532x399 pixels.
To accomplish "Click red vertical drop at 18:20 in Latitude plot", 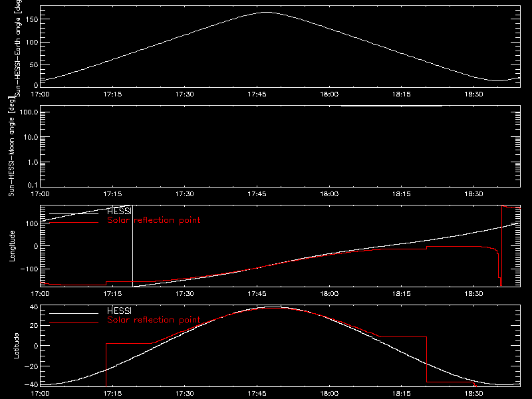I will (x=426, y=359).
